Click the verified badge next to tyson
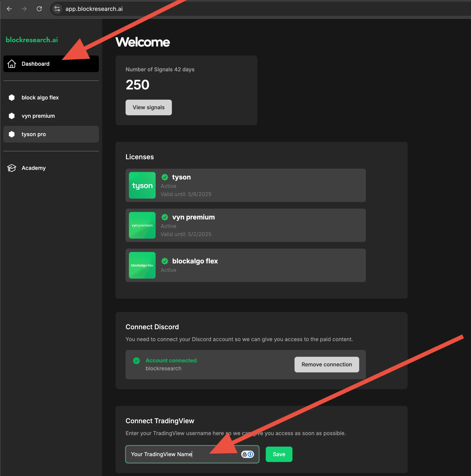Screen dimensions: 471x476 click(x=165, y=177)
